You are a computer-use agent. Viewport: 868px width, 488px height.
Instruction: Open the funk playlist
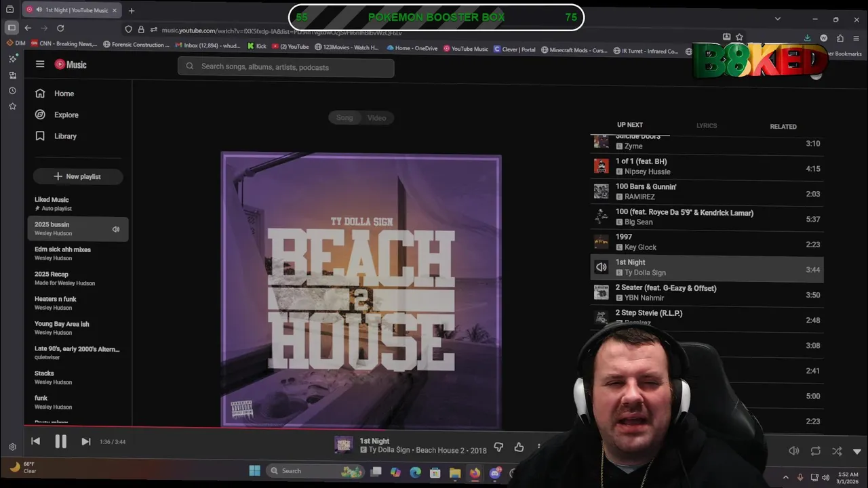[78, 403]
